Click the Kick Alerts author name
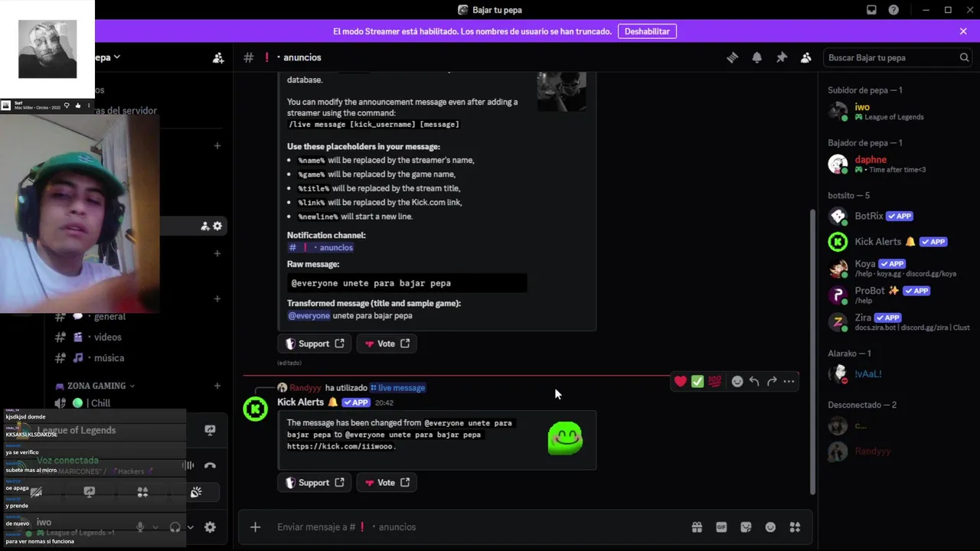Image resolution: width=980 pixels, height=551 pixels. [300, 403]
